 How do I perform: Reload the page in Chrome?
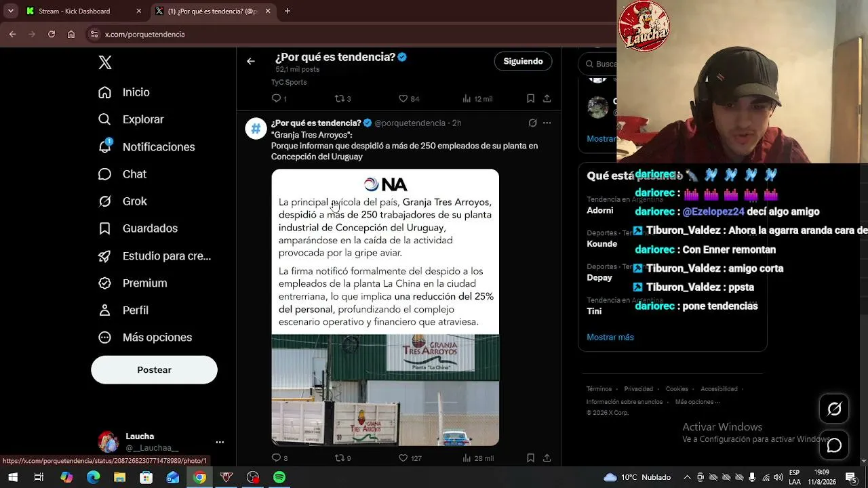coord(52,34)
